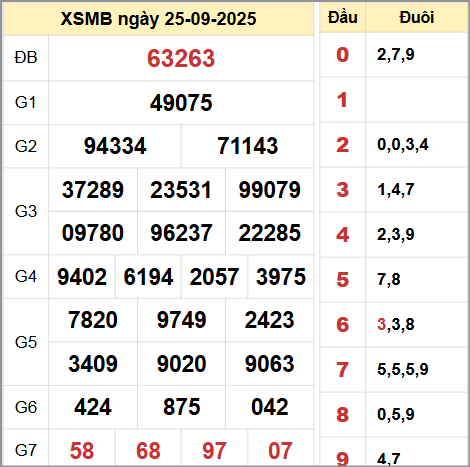Image resolution: width=470 pixels, height=467 pixels.
Task: Click G2 number 94334
Action: [x=115, y=146]
